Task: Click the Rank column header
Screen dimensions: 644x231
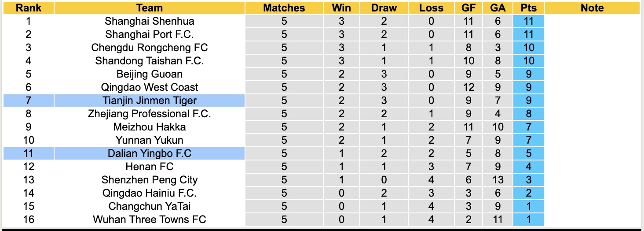Action: [x=29, y=8]
